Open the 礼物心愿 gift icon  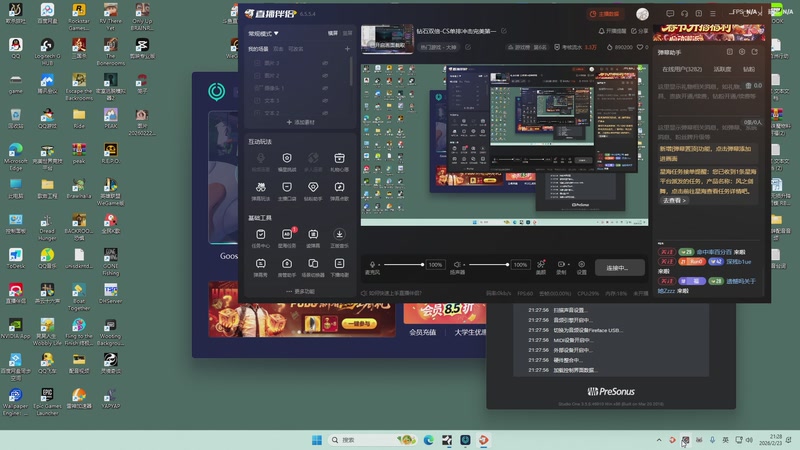pyautogui.click(x=339, y=158)
